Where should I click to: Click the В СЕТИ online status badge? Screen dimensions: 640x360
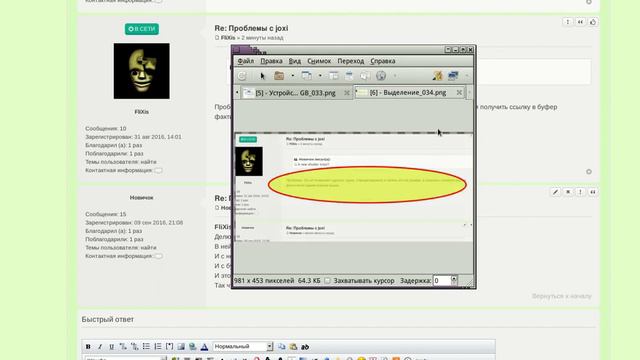point(142,29)
